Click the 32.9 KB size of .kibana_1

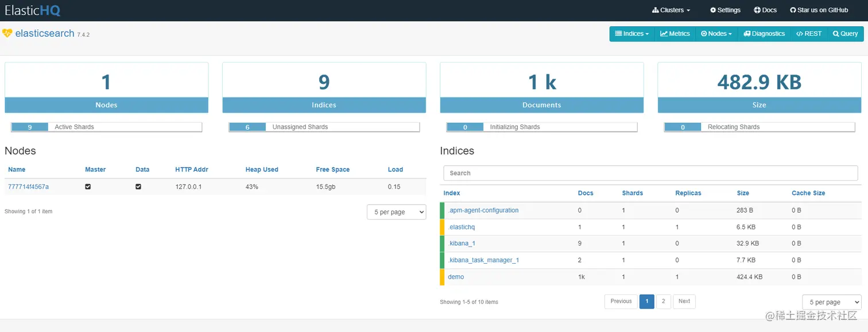click(747, 244)
